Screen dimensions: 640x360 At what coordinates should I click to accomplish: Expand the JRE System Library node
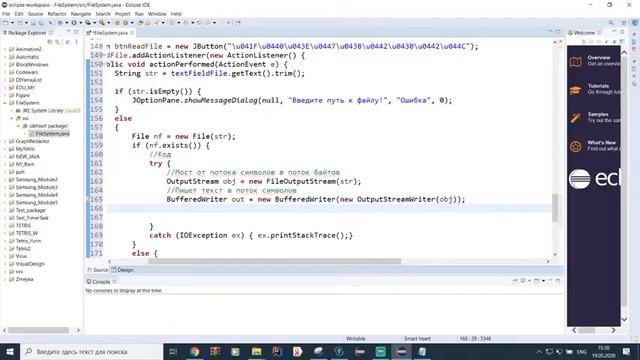pos(12,111)
